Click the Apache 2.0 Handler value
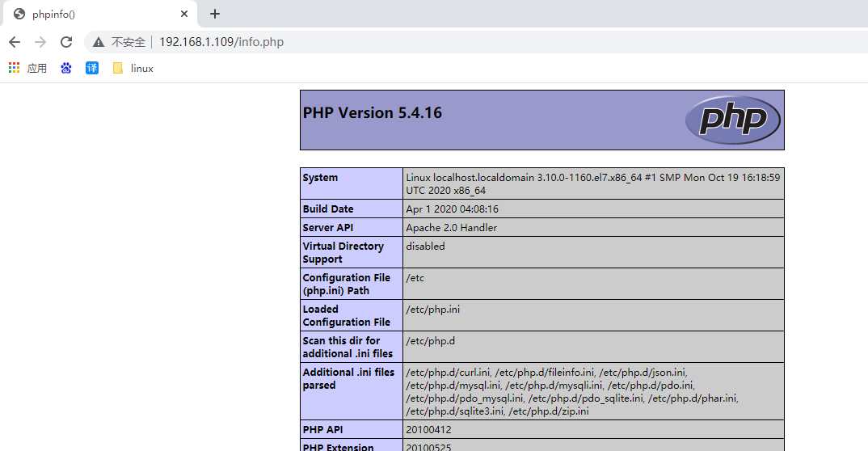The width and height of the screenshot is (868, 451). pos(451,227)
